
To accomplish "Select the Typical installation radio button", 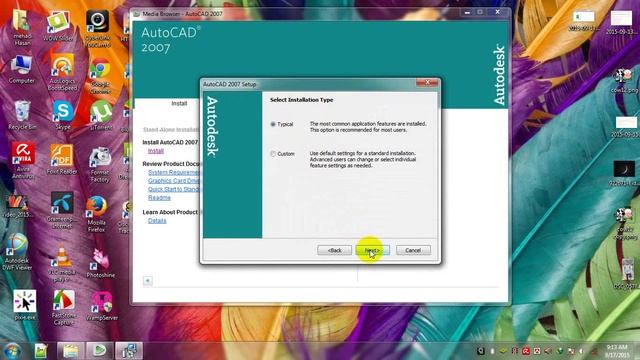I will pos(273,124).
